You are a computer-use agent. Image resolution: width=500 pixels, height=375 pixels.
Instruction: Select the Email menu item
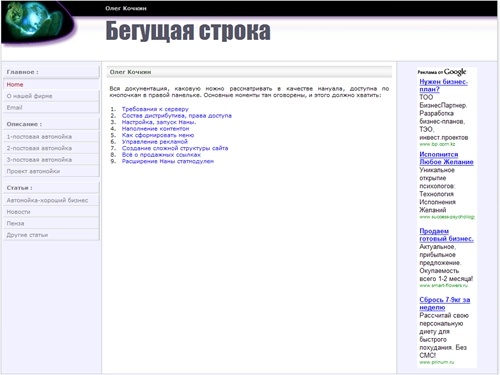pyautogui.click(x=51, y=107)
